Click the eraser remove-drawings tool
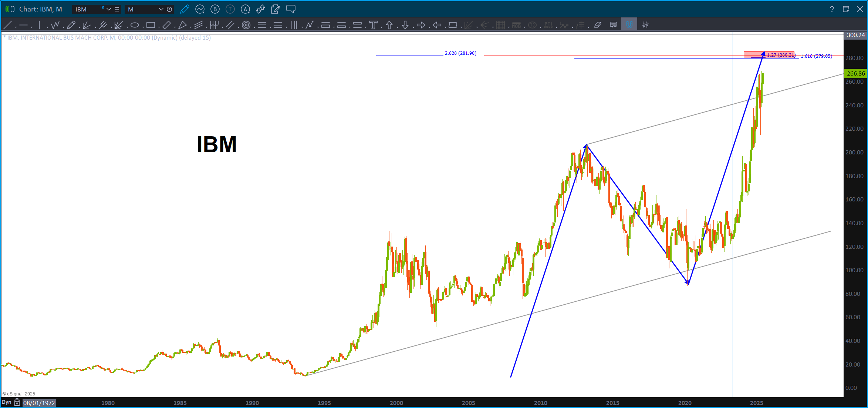This screenshot has height=408, width=868. (x=598, y=25)
